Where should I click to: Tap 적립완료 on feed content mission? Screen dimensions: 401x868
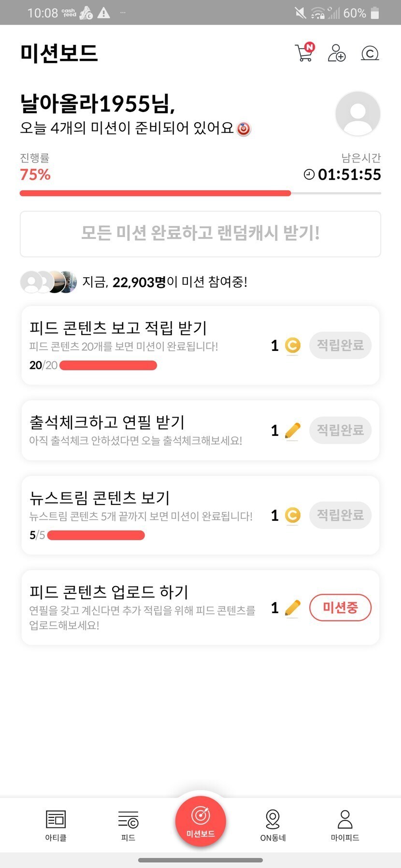[340, 345]
